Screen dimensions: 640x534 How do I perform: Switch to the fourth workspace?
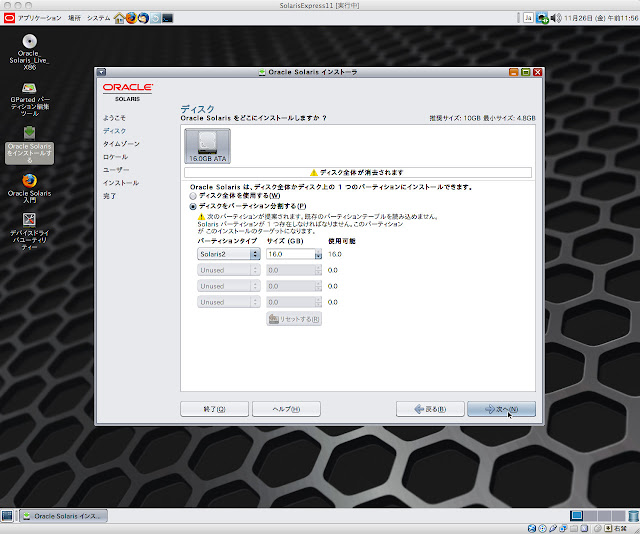click(618, 516)
